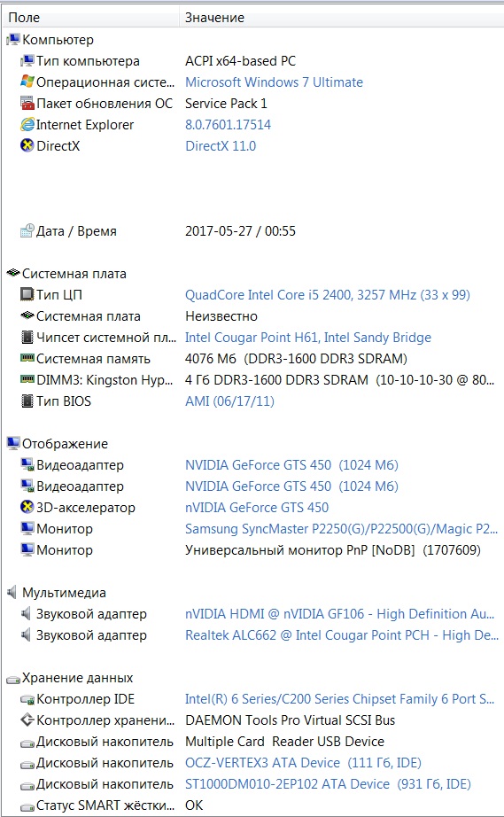Click the Системная память RAM icon
This screenshot has width=504, height=817.
tap(27, 358)
